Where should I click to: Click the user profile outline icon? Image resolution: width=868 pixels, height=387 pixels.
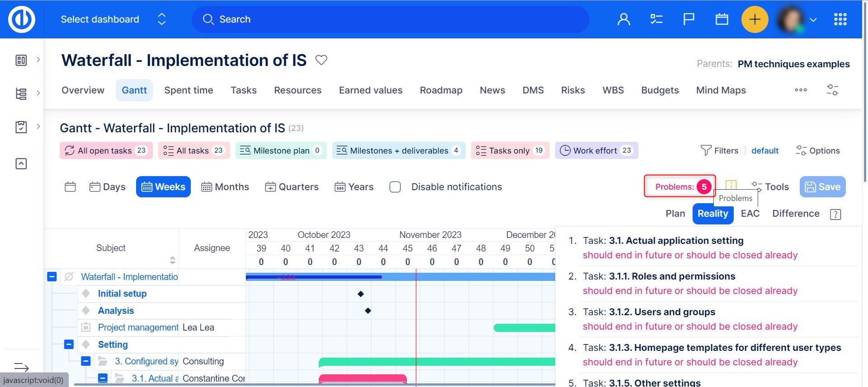click(623, 19)
